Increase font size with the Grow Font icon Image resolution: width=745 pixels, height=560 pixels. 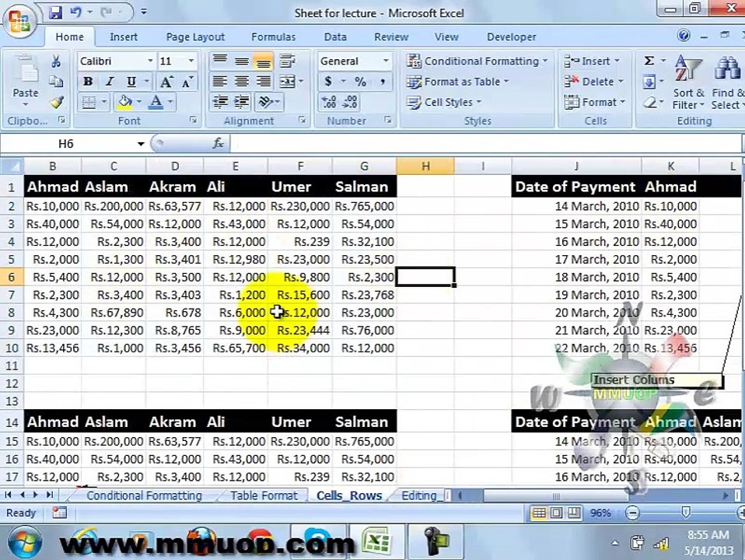(166, 82)
